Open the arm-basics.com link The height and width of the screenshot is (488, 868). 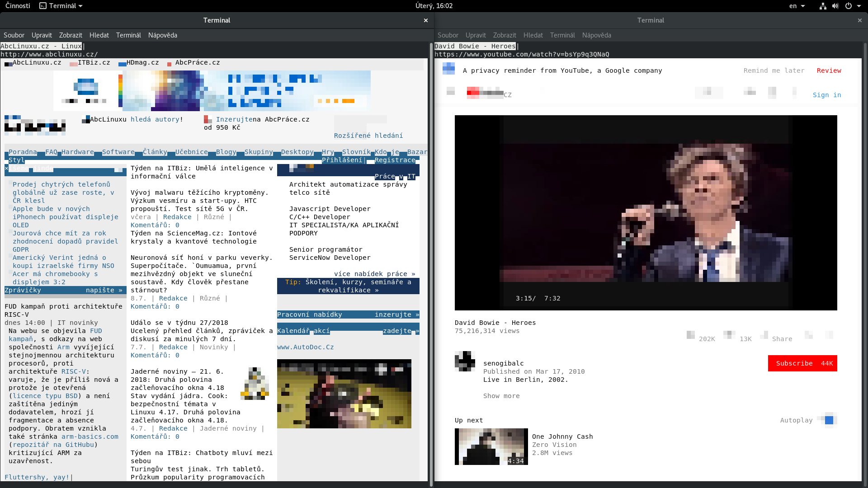point(90,437)
